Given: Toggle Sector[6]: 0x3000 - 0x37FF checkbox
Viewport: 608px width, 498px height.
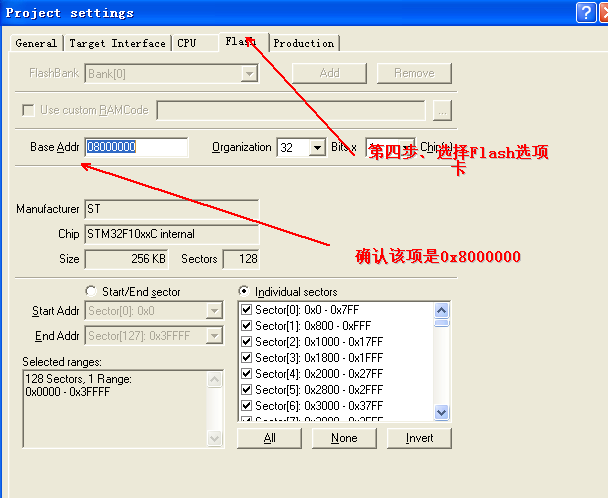Looking at the screenshot, I should coord(247,405).
